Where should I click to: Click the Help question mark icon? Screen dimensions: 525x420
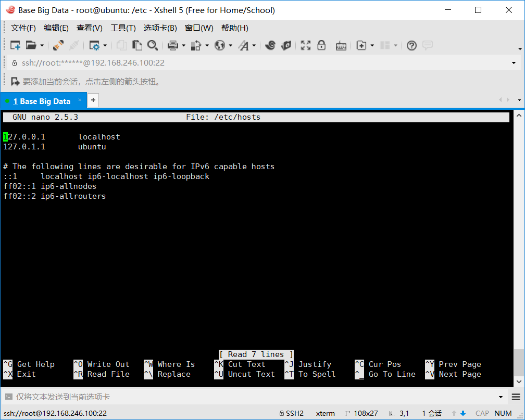[411, 45]
